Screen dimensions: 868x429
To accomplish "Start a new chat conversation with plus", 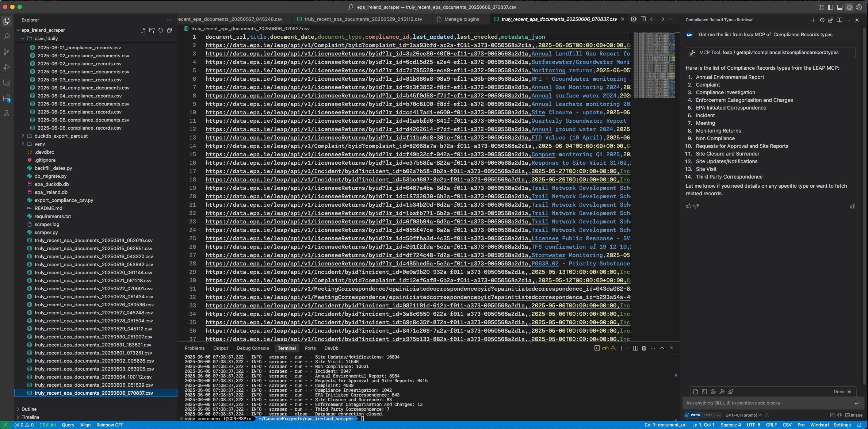I will click(x=813, y=20).
